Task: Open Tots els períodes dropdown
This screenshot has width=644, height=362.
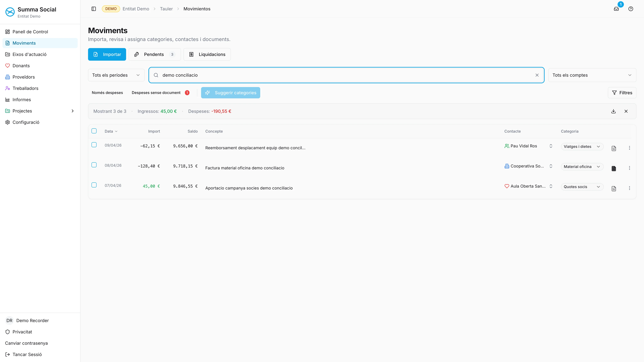Action: pyautogui.click(x=116, y=75)
